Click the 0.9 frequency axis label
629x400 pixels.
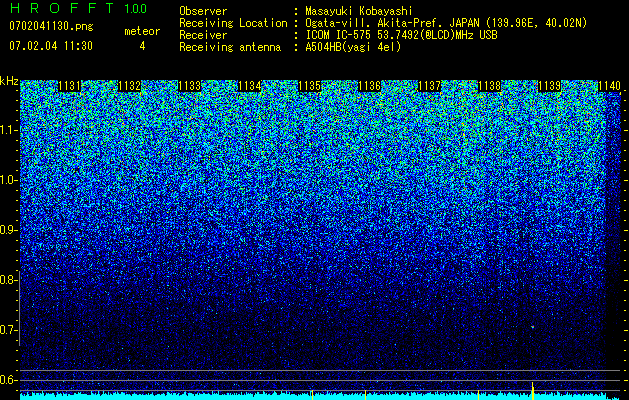click(9, 230)
